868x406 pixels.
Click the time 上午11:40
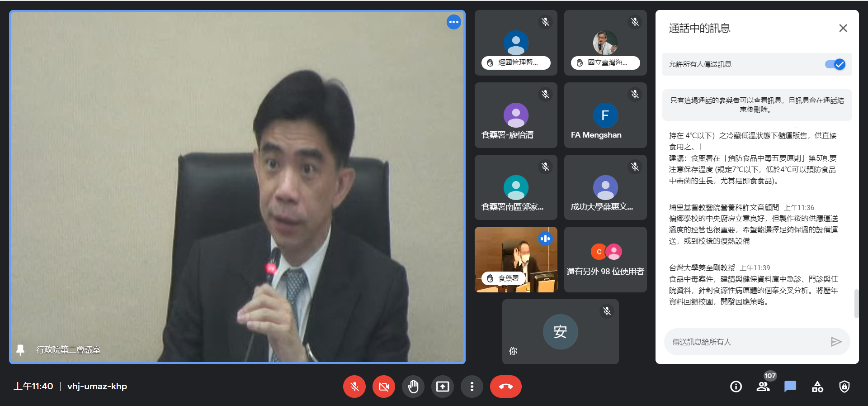[33, 386]
